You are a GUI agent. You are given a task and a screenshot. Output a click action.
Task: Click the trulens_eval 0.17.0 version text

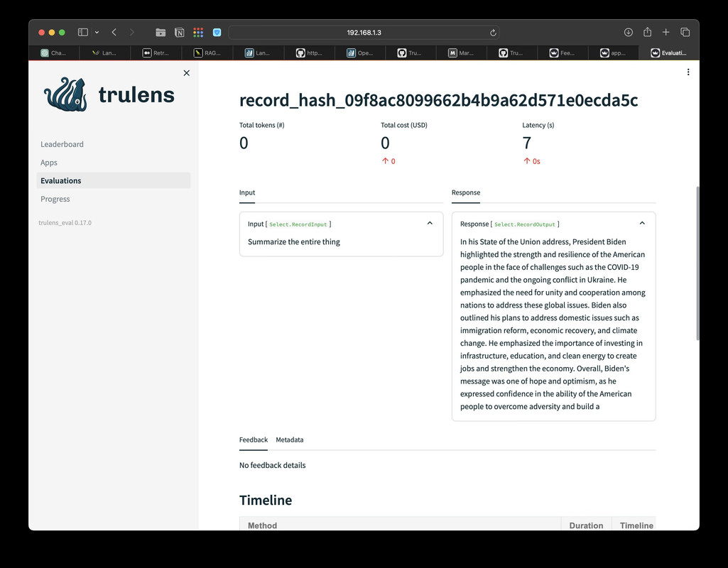coord(65,223)
